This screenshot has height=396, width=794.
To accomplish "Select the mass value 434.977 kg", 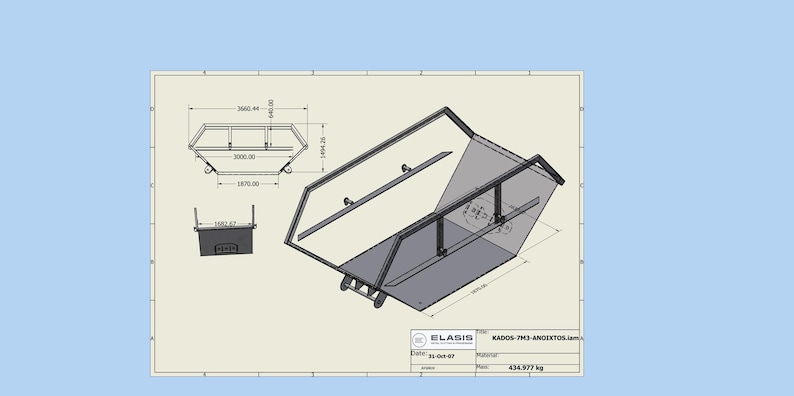I will coord(526,368).
